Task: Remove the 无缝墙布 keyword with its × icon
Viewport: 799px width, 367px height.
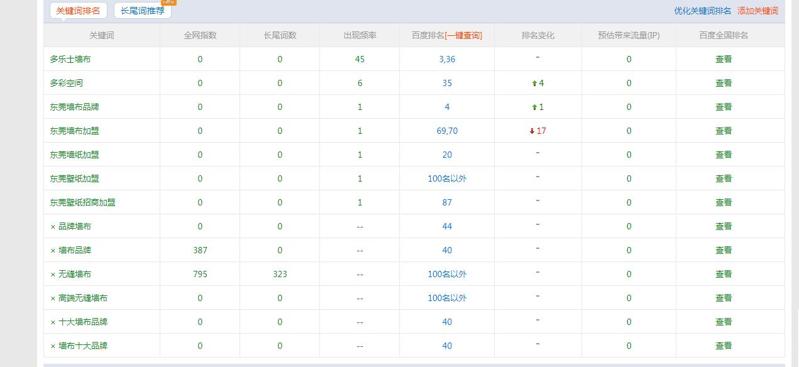Action: [52, 274]
